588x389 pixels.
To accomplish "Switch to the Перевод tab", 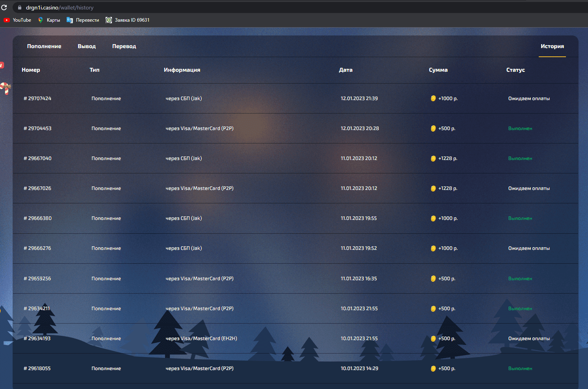I will point(124,46).
